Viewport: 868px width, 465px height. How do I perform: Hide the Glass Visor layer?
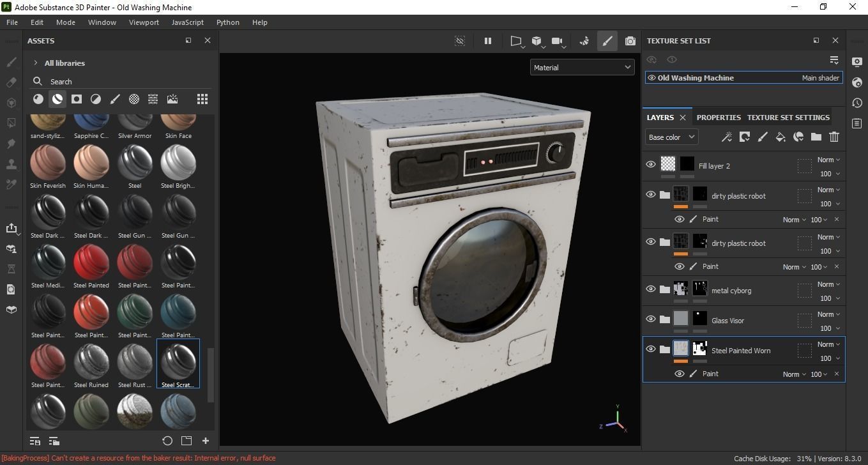pos(651,319)
